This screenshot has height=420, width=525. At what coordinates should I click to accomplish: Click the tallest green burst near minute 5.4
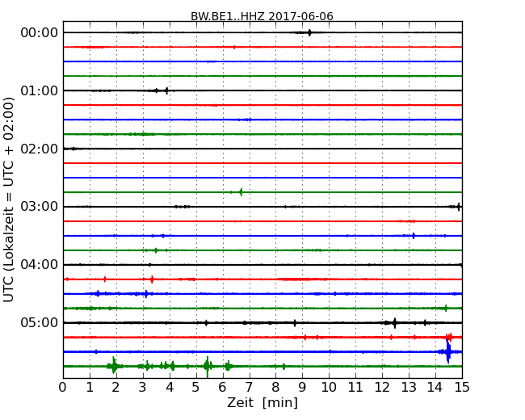tap(208, 367)
